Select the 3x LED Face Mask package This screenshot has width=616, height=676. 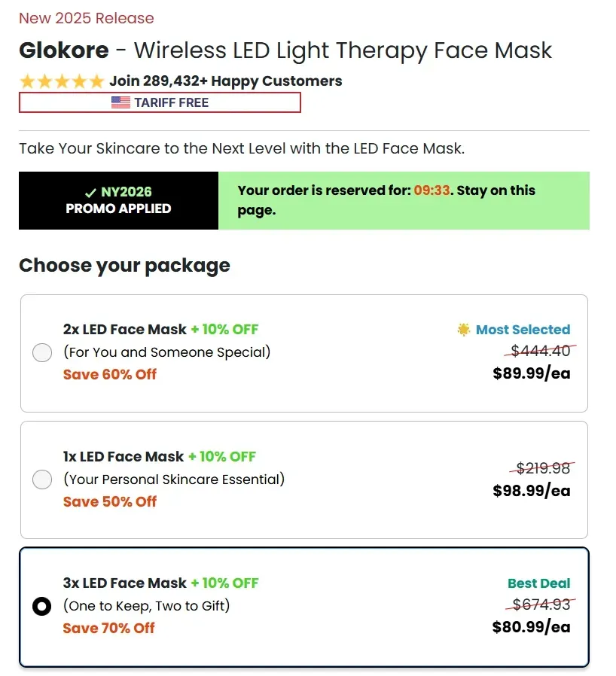(x=42, y=606)
